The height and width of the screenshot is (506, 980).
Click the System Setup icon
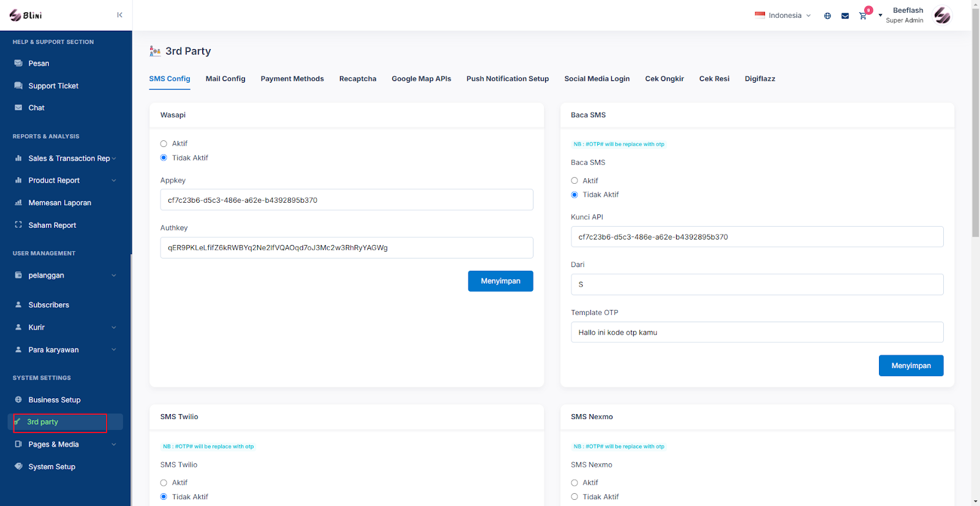tap(18, 466)
